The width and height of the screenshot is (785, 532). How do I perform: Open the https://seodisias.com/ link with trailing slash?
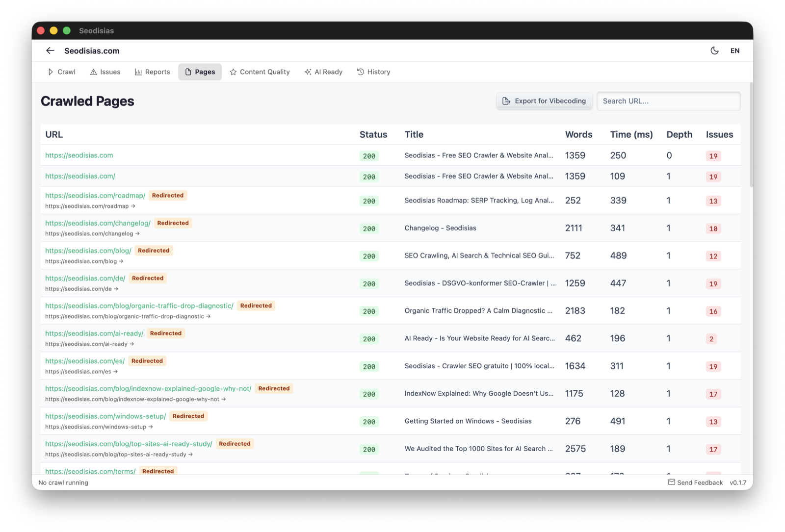coord(80,176)
